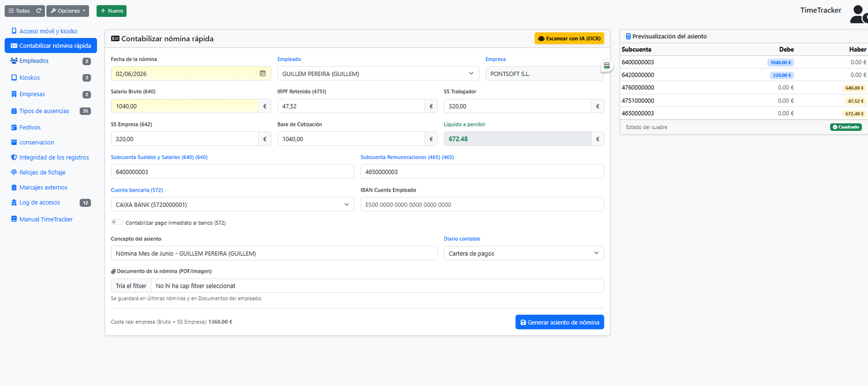Click the Contabilizar nómina rápida header icon
This screenshot has height=386, width=868.
click(x=115, y=39)
